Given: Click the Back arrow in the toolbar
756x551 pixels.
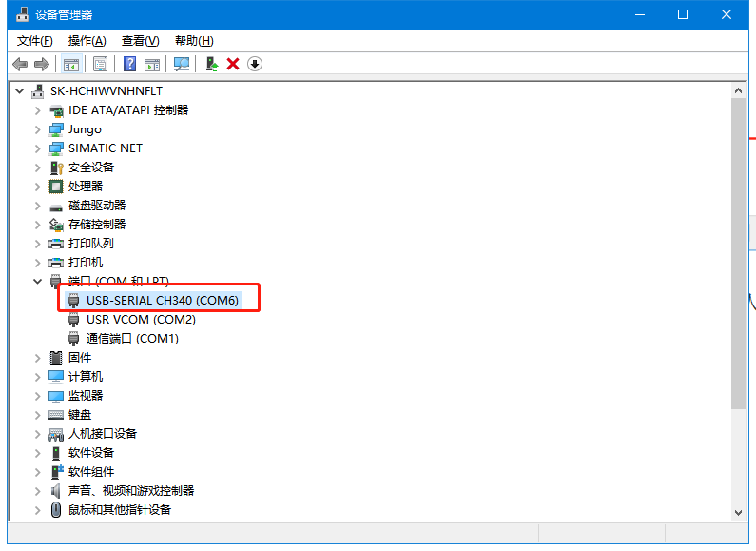Looking at the screenshot, I should [20, 64].
